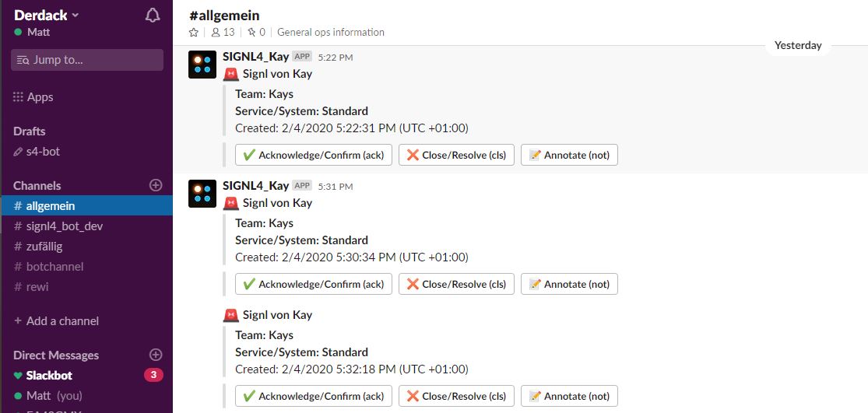Open SIGNL4_Kay avatar on the 5:31 PM message
This screenshot has width=868, height=413.
pyautogui.click(x=202, y=194)
